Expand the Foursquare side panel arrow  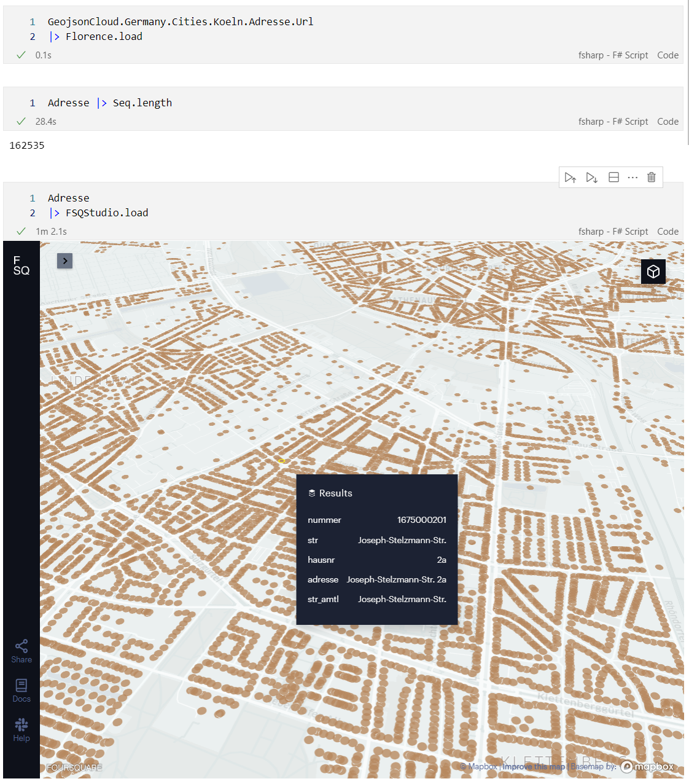point(65,261)
